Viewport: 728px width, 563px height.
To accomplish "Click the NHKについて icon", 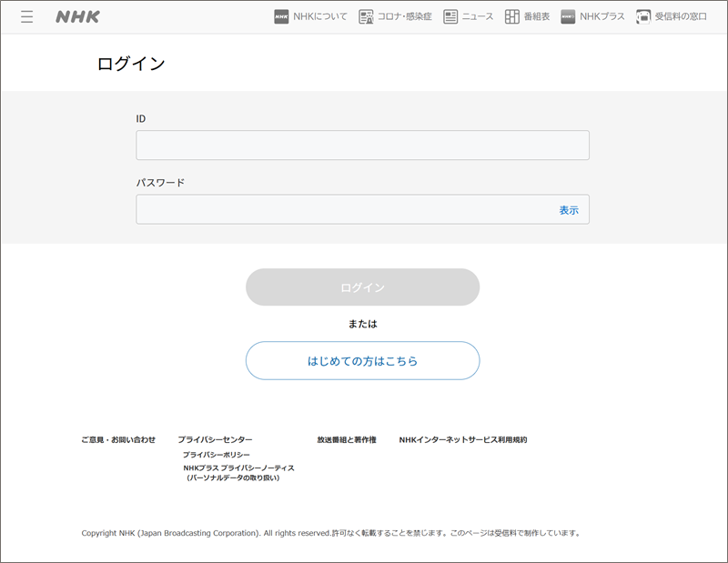I will (281, 16).
